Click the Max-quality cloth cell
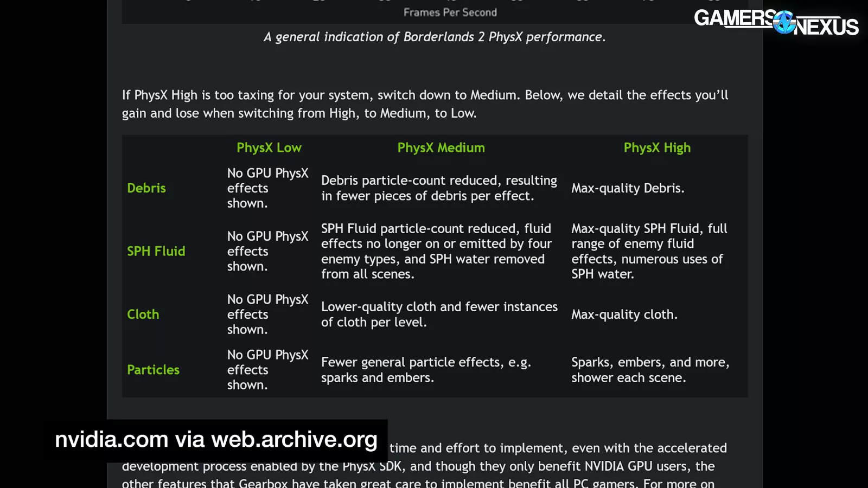868x488 pixels. (624, 314)
